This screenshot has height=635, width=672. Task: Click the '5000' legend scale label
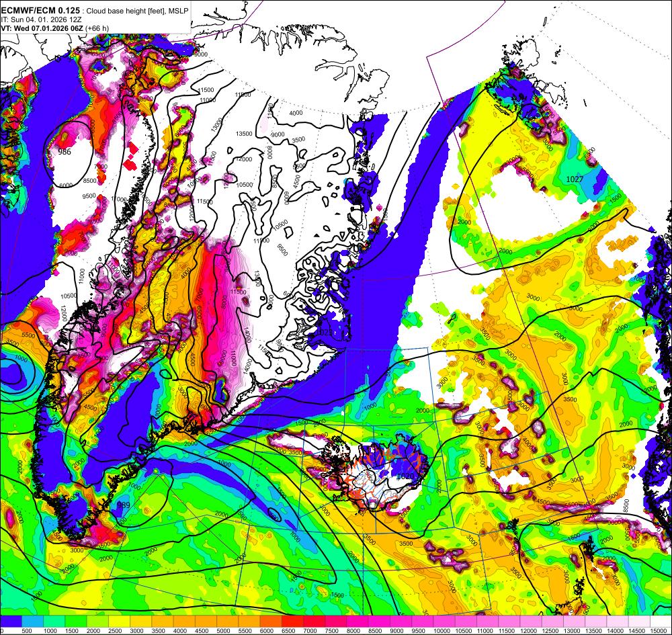point(222,630)
